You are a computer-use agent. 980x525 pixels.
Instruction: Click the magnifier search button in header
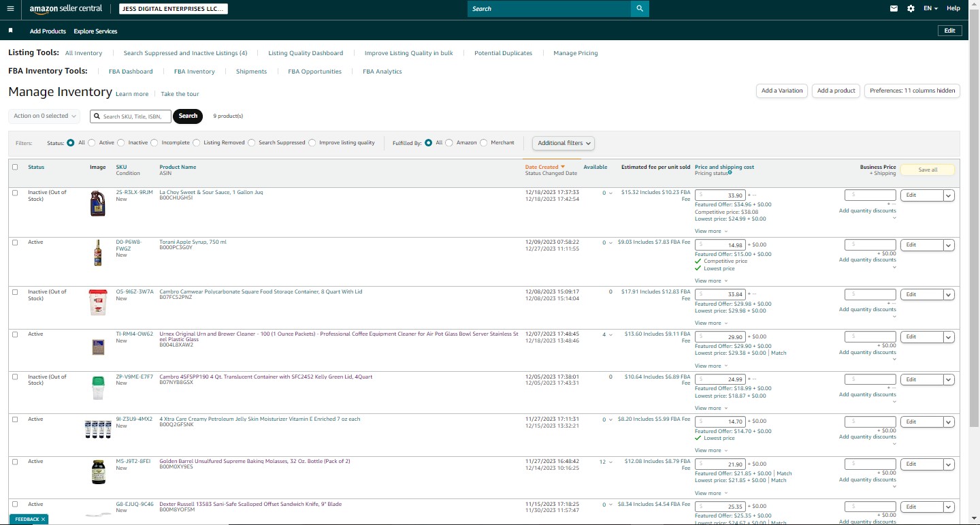click(640, 9)
